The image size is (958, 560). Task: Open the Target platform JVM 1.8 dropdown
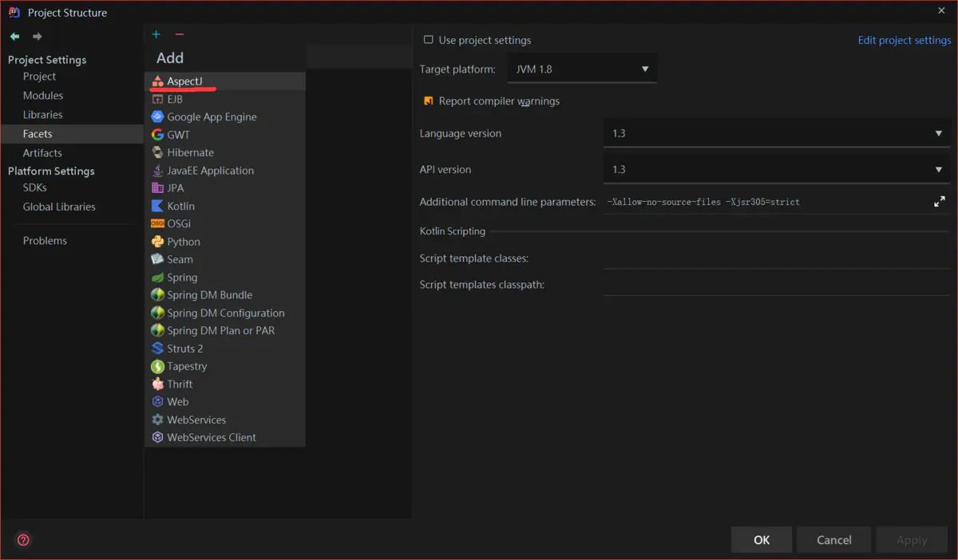[581, 69]
